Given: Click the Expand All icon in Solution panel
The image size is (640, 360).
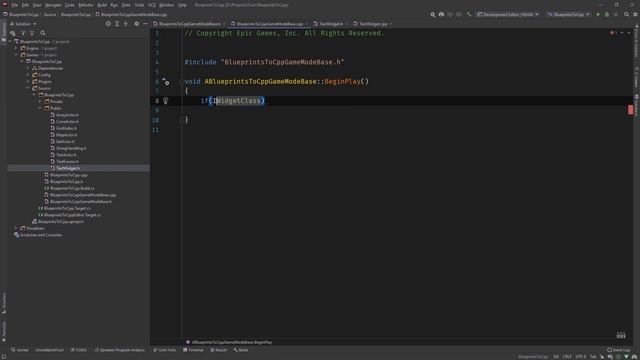Looking at the screenshot, I should click(x=117, y=24).
